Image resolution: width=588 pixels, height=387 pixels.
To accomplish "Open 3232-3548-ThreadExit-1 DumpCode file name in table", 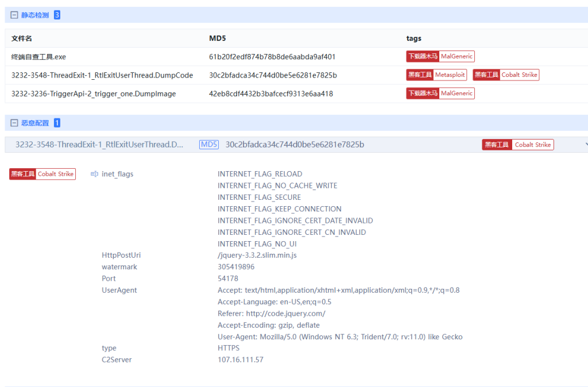I will pos(102,75).
